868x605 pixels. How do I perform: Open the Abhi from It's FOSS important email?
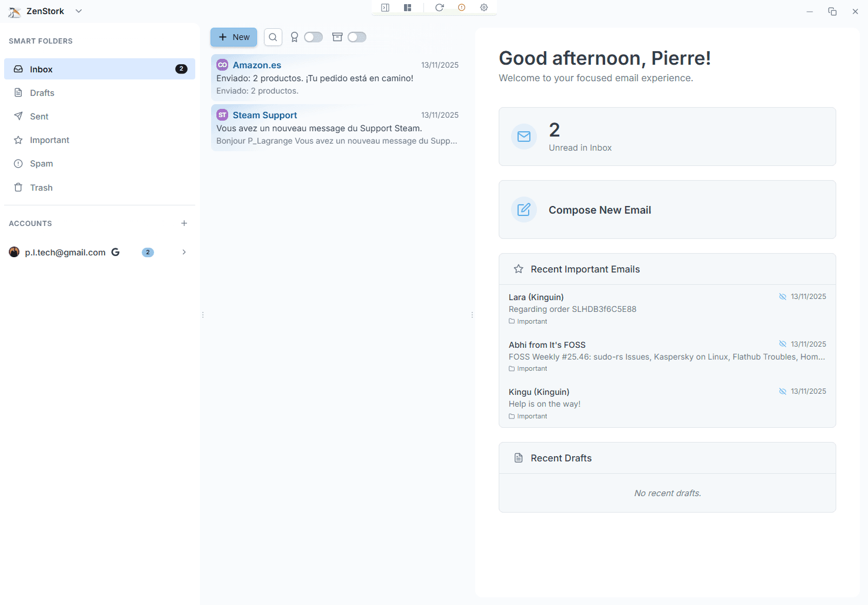pos(666,356)
